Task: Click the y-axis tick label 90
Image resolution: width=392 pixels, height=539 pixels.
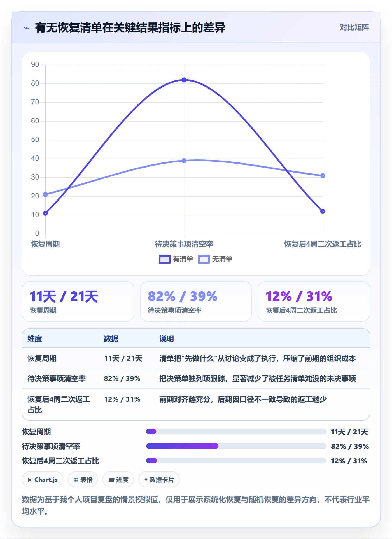Action: click(x=35, y=65)
